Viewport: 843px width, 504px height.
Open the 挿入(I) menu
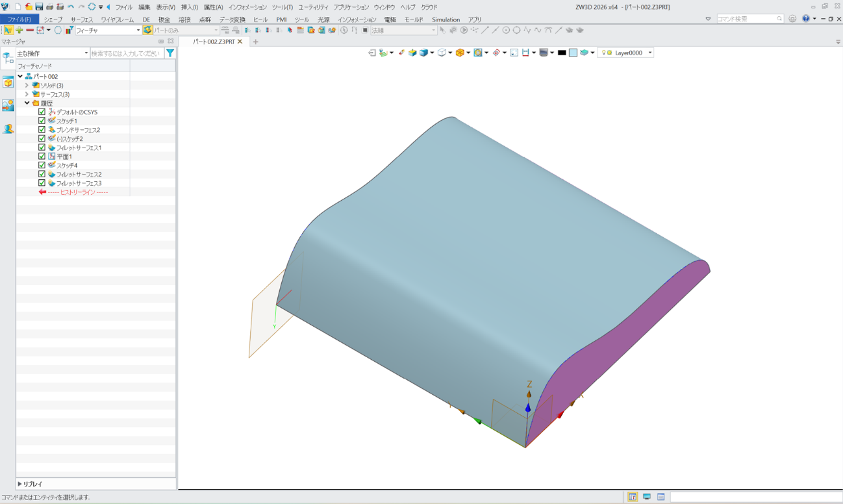pos(189,7)
